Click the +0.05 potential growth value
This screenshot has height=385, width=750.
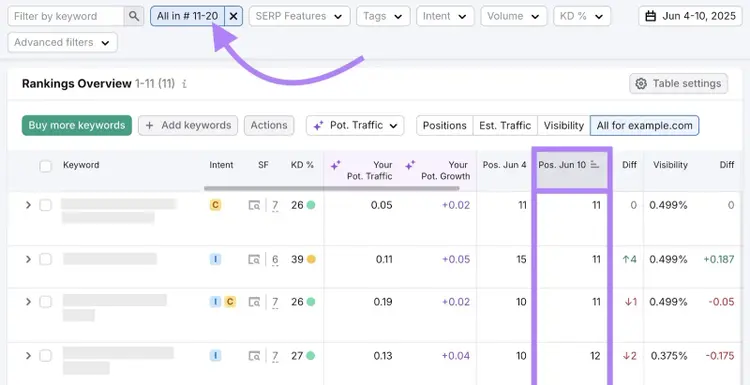click(x=456, y=259)
